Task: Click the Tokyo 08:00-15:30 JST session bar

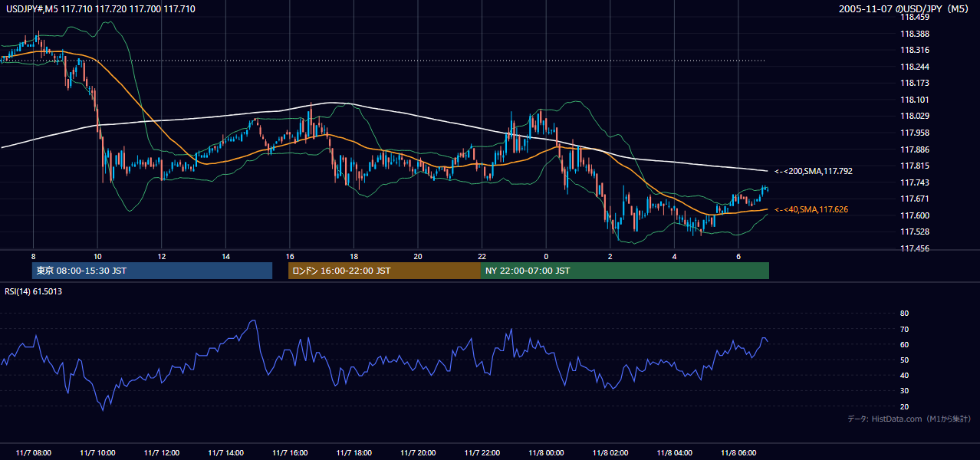Action: coord(152,271)
